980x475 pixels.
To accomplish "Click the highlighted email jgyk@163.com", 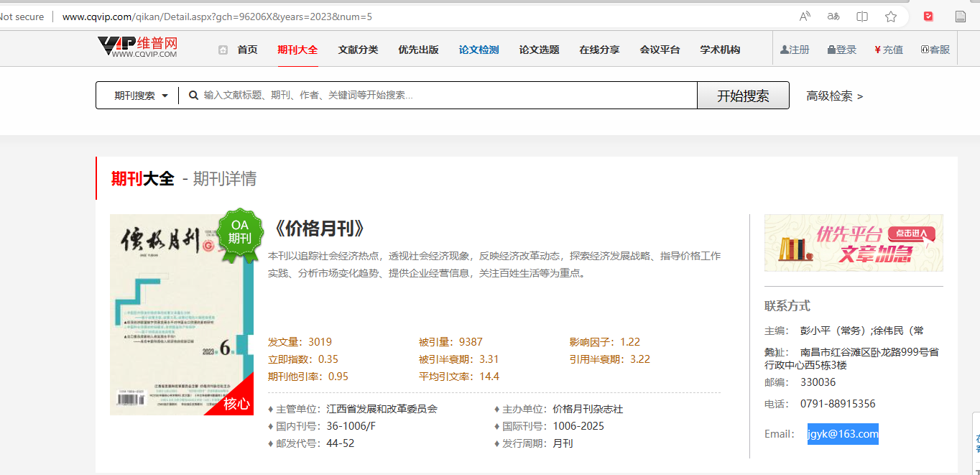I will [843, 434].
